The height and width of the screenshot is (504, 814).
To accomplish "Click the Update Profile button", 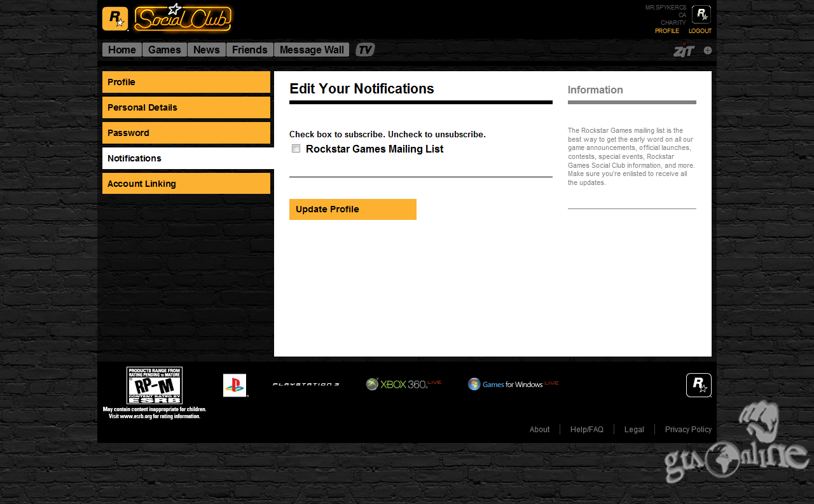I will (353, 209).
